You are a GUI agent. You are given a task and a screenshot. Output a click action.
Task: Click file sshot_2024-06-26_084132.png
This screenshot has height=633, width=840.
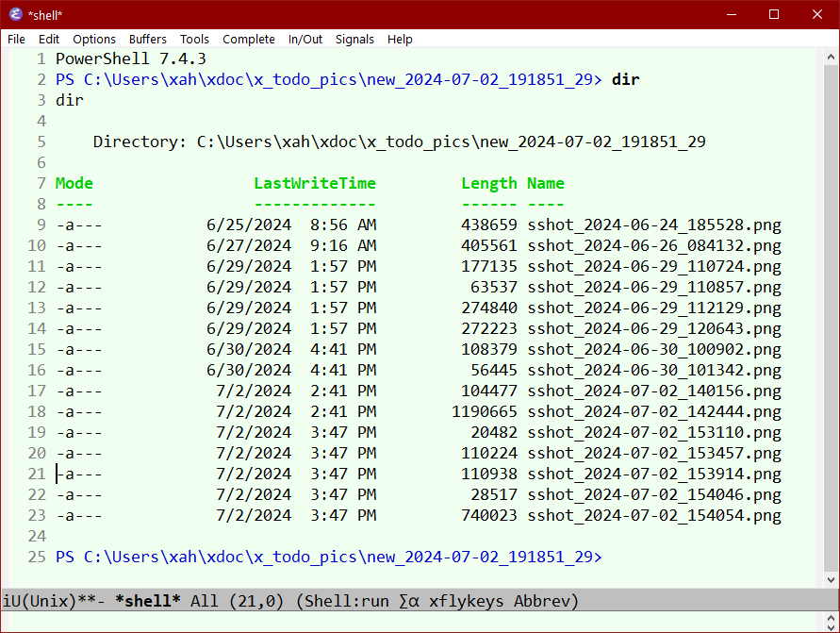point(654,245)
